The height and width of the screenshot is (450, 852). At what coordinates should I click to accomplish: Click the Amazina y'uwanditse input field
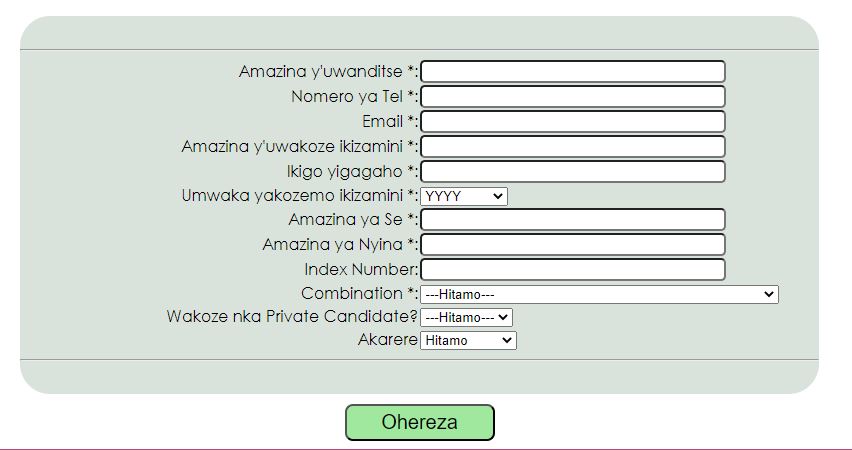(572, 72)
